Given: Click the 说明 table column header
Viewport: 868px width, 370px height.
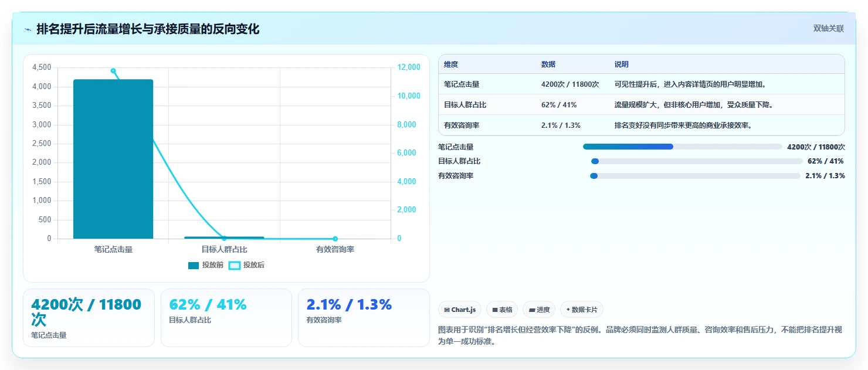Looking at the screenshot, I should pyautogui.click(x=622, y=65).
